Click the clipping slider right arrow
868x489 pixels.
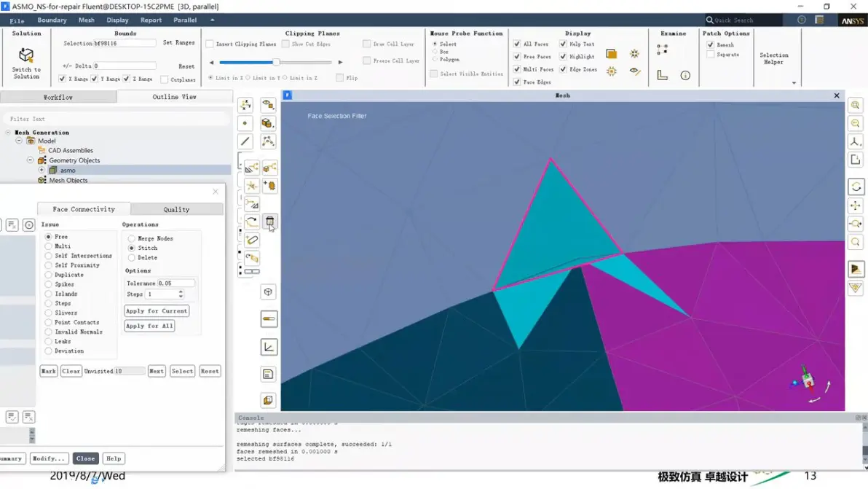click(341, 62)
